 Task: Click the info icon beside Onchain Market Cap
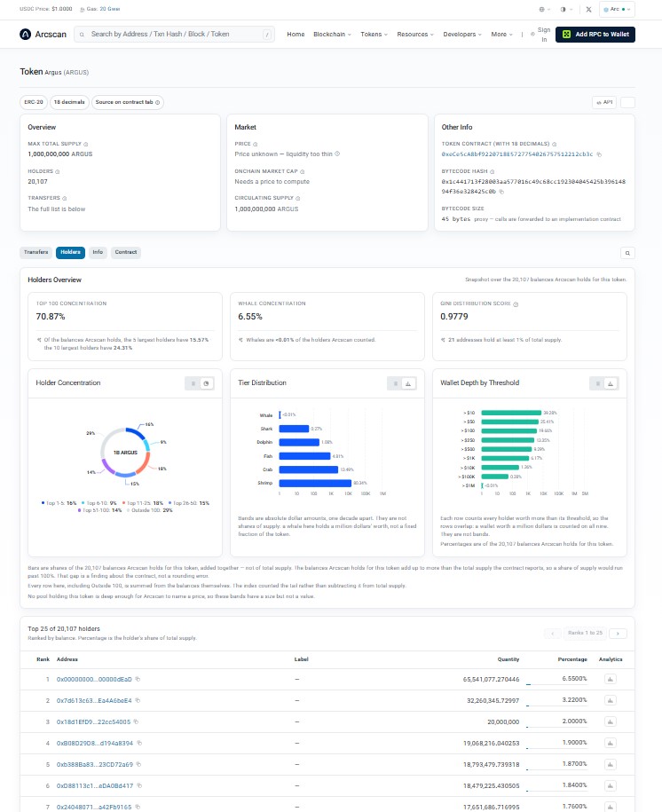[302, 171]
